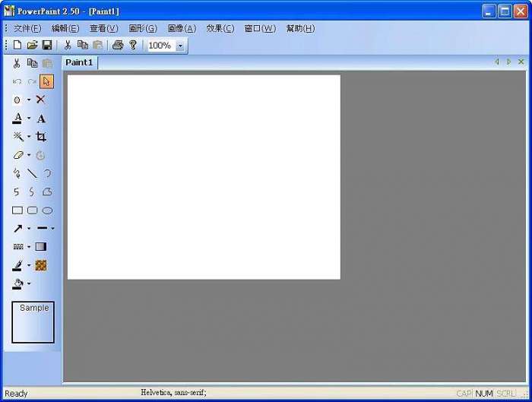Open the 文件(F) menu
Image resolution: width=532 pixels, height=402 pixels.
pos(27,28)
